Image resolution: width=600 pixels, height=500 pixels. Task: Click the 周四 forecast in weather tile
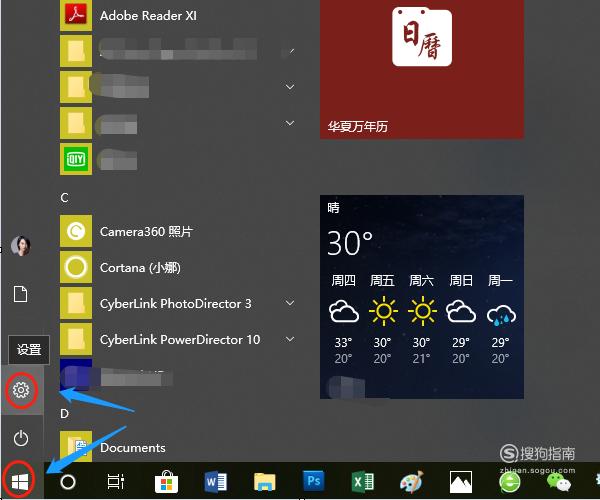pos(344,319)
